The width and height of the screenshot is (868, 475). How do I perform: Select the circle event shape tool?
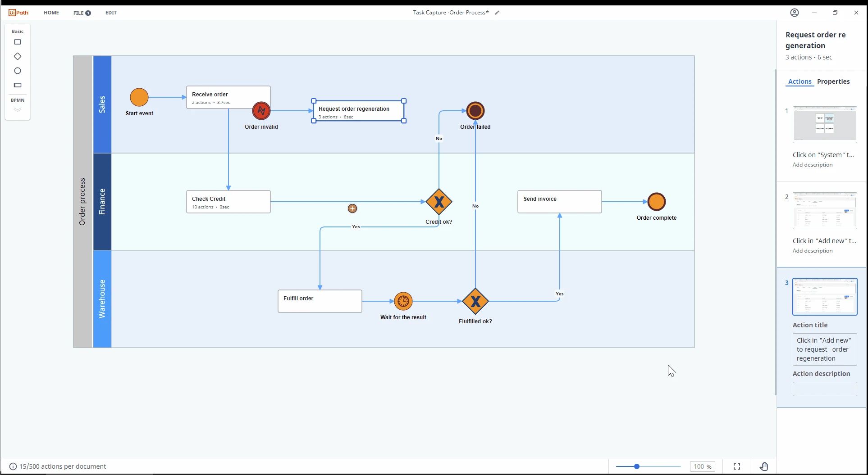(x=18, y=71)
